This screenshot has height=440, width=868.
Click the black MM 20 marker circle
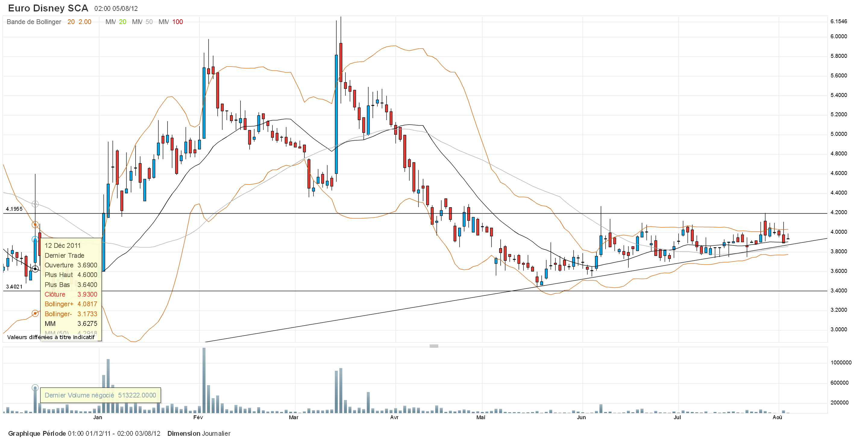pyautogui.click(x=35, y=269)
